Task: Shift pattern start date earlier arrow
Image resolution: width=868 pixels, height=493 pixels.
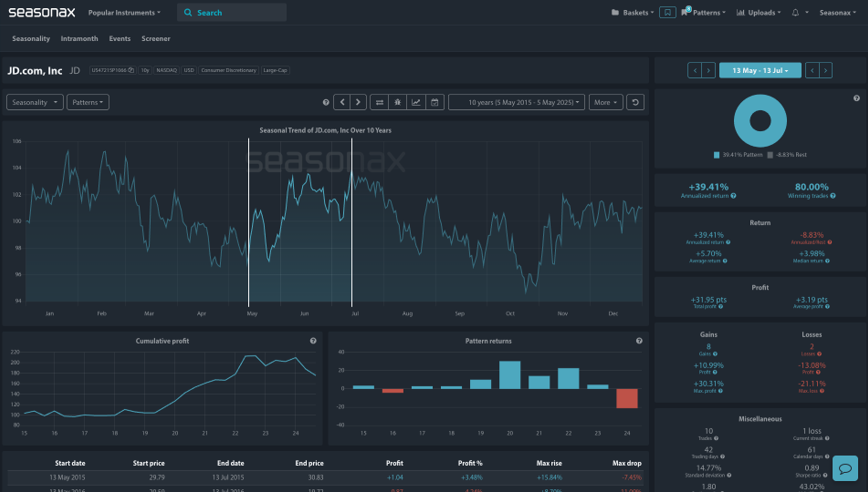Action: [694, 70]
